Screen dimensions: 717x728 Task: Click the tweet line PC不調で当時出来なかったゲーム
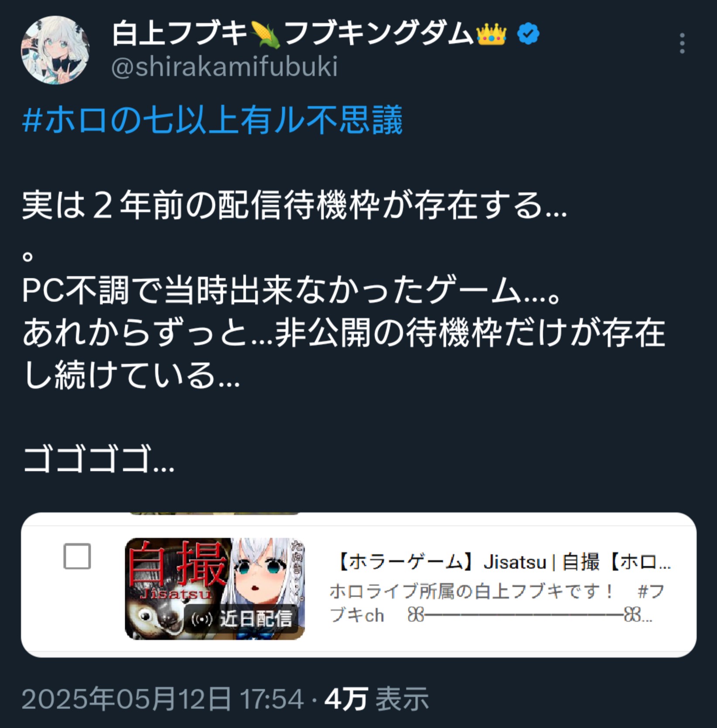click(x=291, y=291)
